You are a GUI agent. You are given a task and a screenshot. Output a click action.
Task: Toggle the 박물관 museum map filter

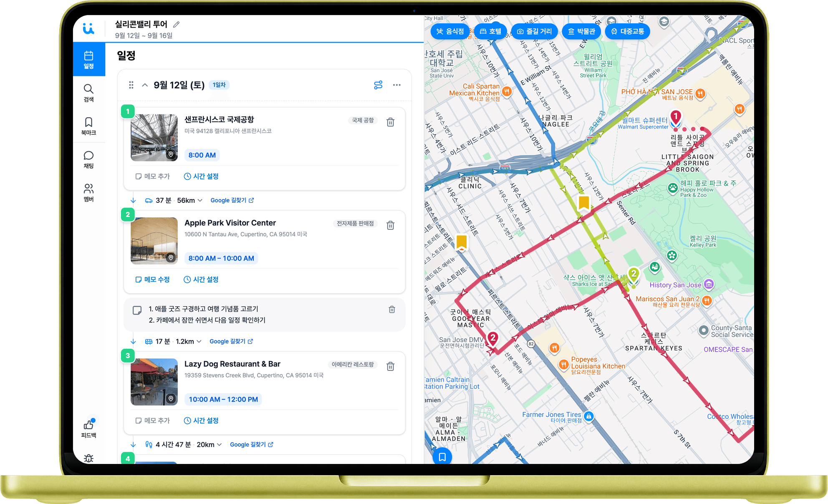click(581, 31)
